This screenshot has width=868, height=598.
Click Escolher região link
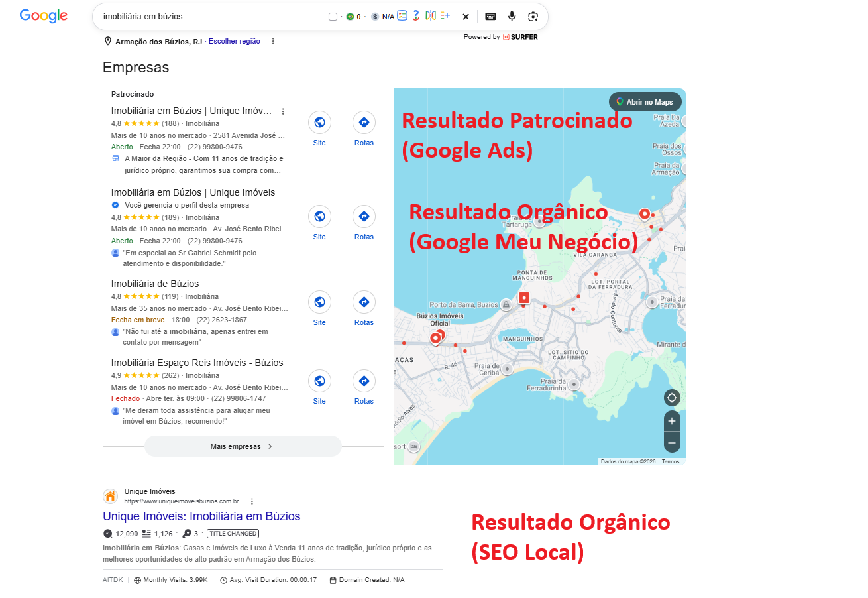pyautogui.click(x=234, y=41)
